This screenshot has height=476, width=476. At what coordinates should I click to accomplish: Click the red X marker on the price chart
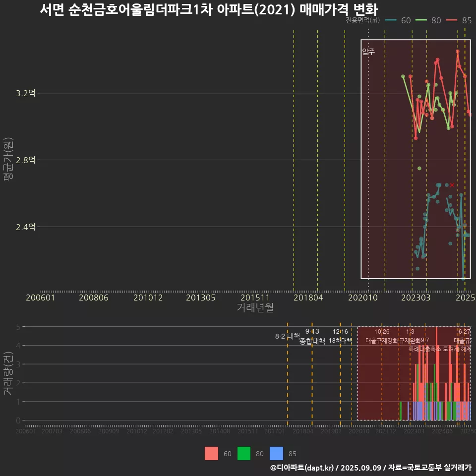tap(452, 185)
